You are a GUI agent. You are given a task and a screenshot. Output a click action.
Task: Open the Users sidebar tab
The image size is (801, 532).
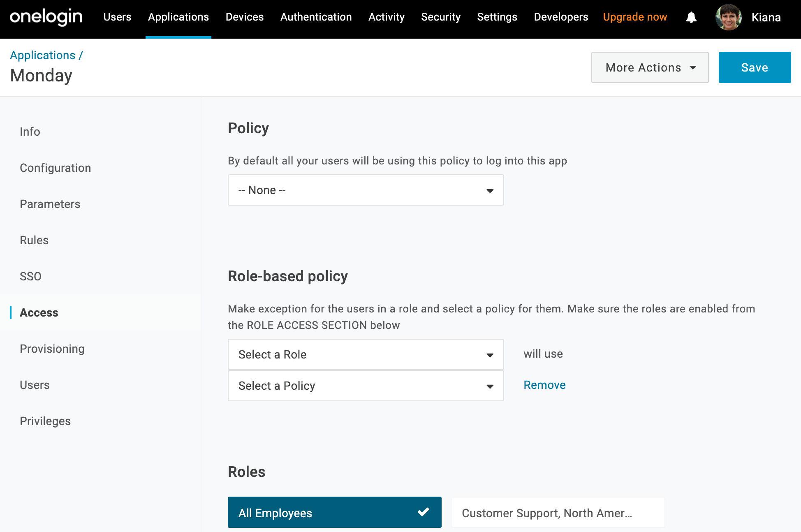pos(35,385)
